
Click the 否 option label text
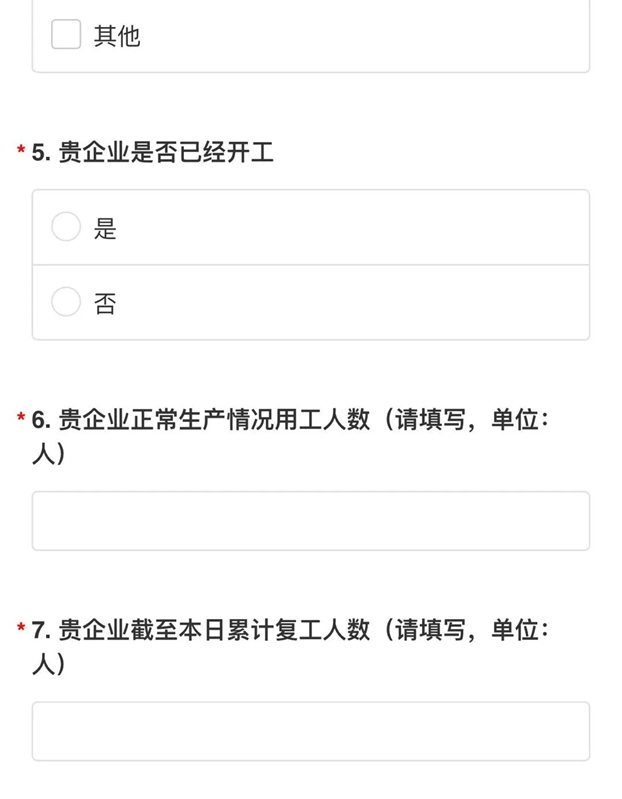105,303
